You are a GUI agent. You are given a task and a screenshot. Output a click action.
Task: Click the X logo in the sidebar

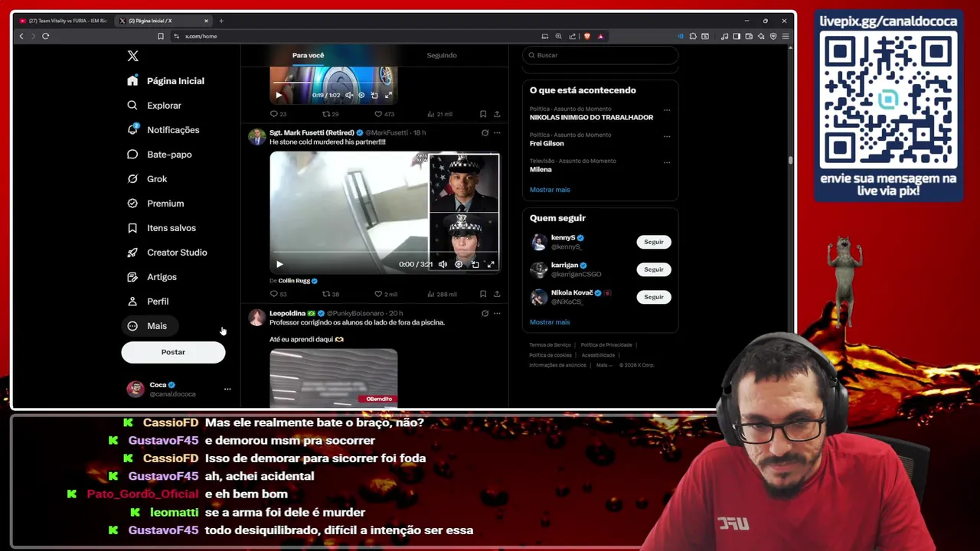132,56
